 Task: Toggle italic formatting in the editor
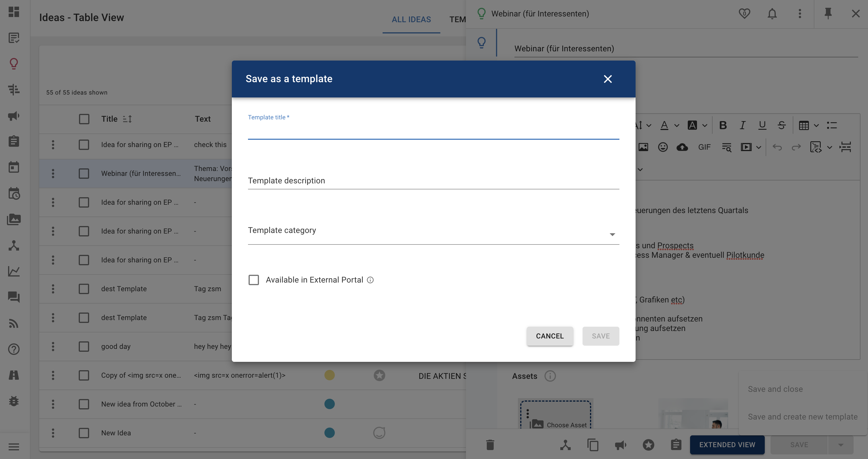(x=742, y=125)
